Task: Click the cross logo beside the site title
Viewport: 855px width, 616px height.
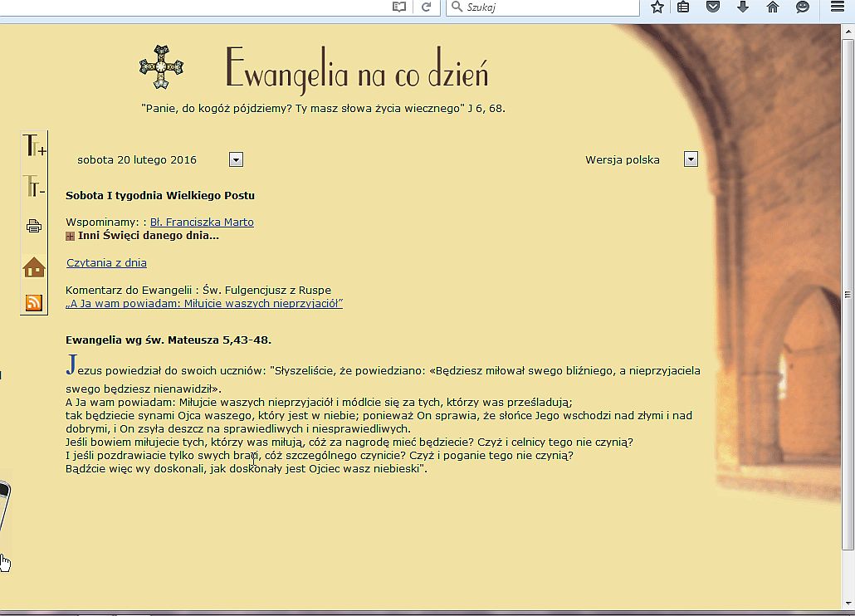Action: tap(160, 67)
